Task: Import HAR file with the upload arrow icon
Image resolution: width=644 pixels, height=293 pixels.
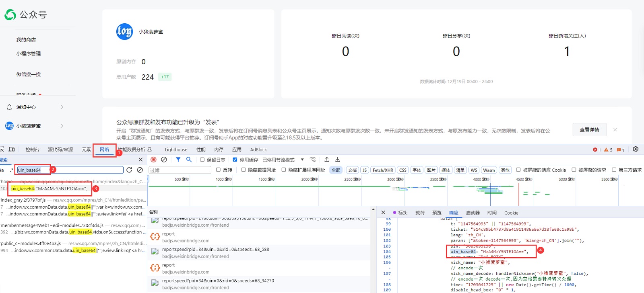Action: [x=327, y=160]
